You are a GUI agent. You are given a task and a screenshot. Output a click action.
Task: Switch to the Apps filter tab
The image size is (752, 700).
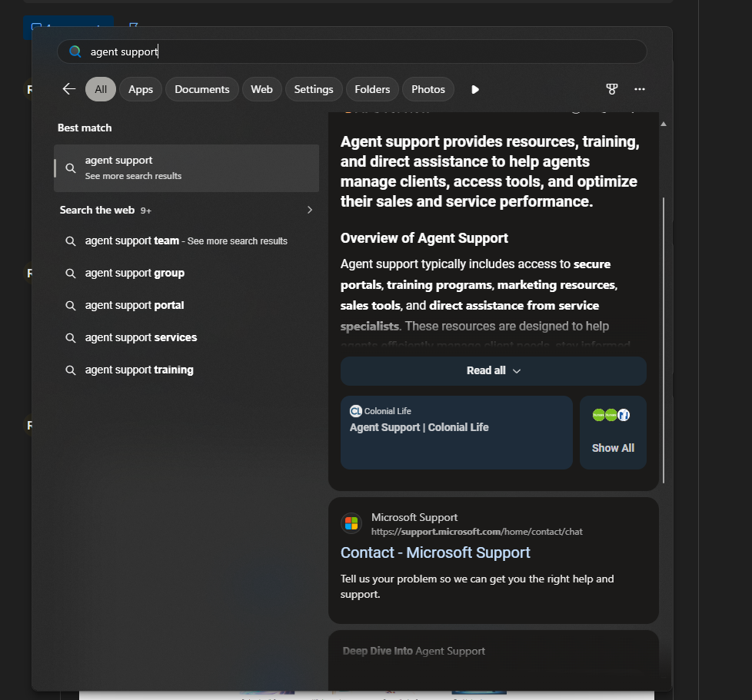point(141,89)
